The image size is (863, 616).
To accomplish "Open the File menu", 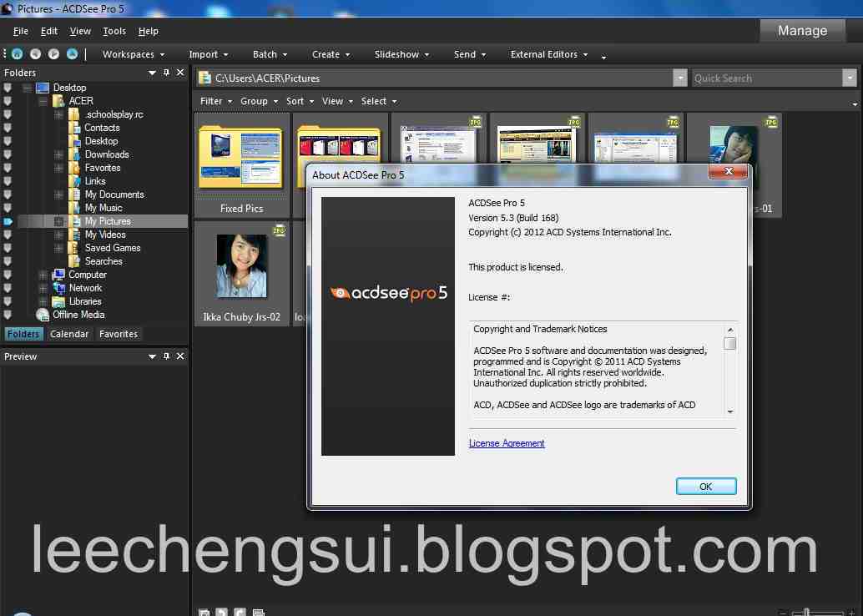I will coord(20,32).
